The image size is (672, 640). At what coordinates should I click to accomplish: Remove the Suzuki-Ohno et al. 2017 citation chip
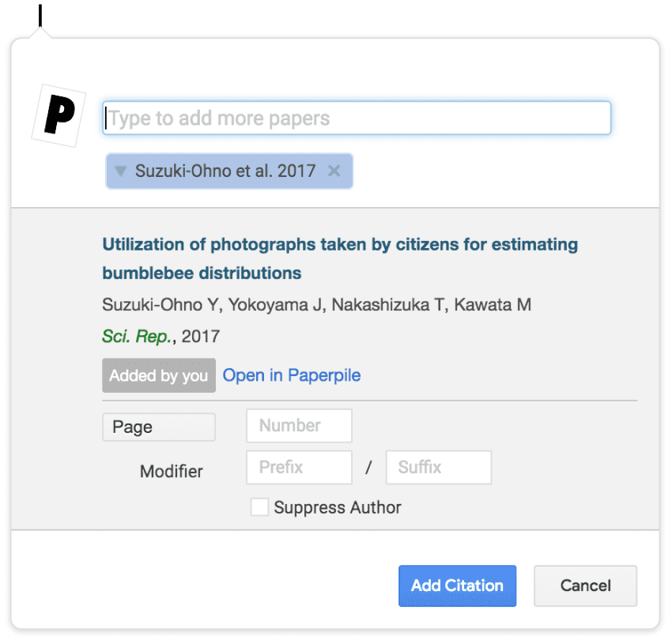(334, 171)
